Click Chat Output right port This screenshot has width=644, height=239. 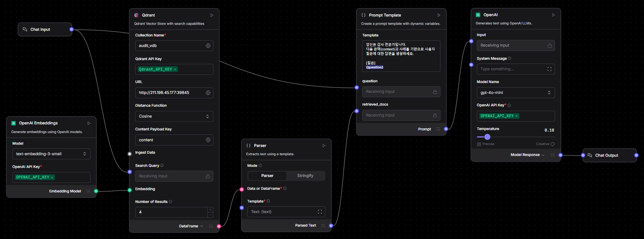(636, 155)
